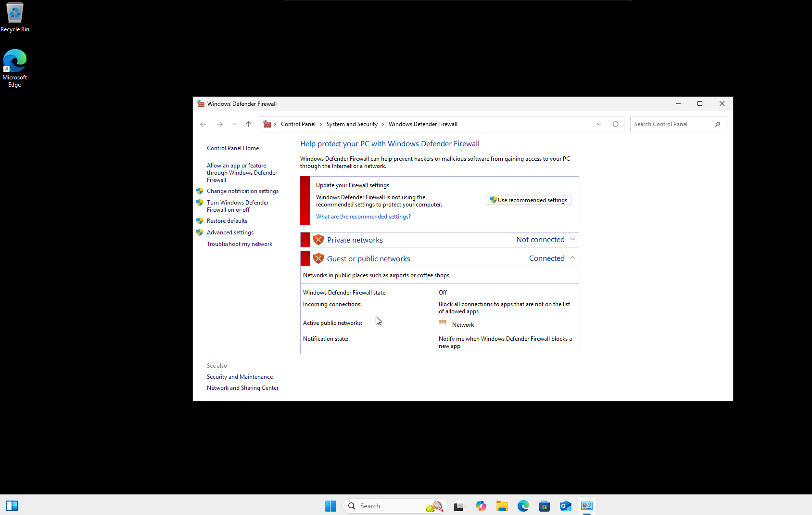Click the shield icon beside Change notification settings
Viewport: 812px width, 515px height.
200,191
